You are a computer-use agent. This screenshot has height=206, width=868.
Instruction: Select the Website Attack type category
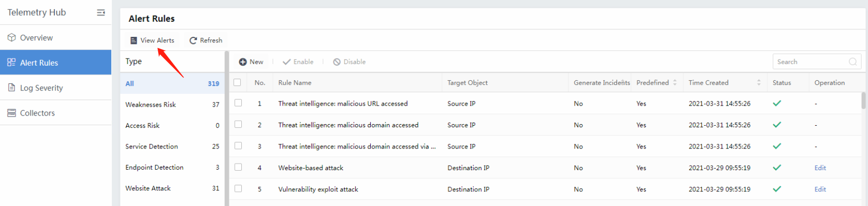[x=148, y=188]
